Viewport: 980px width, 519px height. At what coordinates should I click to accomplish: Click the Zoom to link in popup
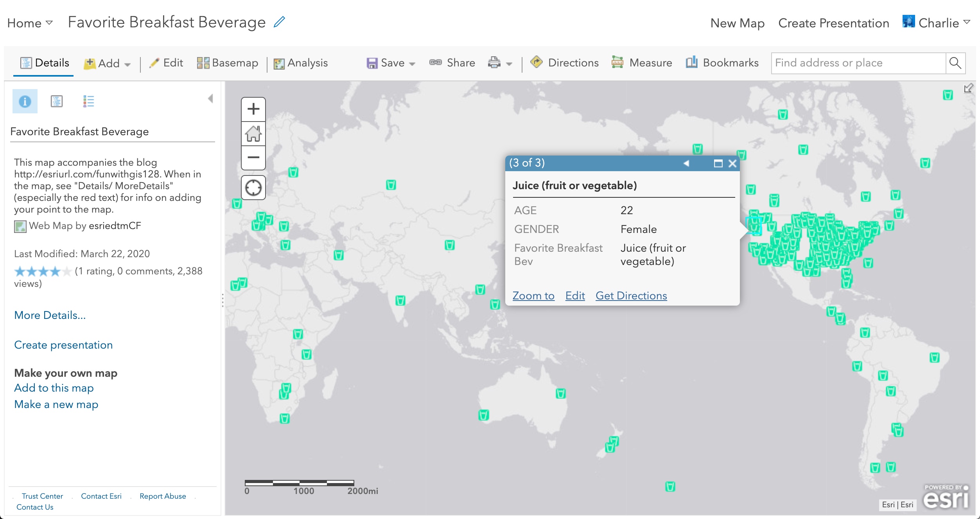[532, 295]
